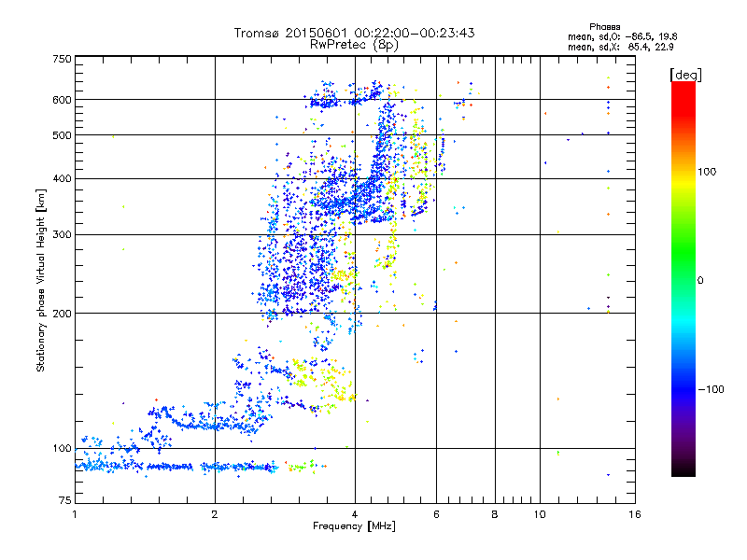Click the colorbar tick label '0'
Image resolution: width=747 pixels, height=560 pixels.
[699, 280]
